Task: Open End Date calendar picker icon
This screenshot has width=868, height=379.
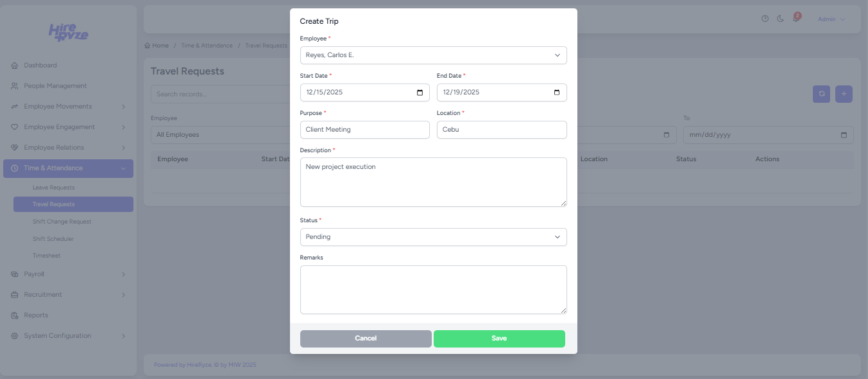Action: [x=557, y=93]
